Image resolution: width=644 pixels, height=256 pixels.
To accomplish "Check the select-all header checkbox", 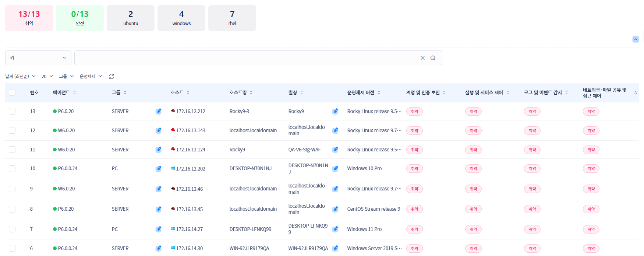I will pos(12,92).
